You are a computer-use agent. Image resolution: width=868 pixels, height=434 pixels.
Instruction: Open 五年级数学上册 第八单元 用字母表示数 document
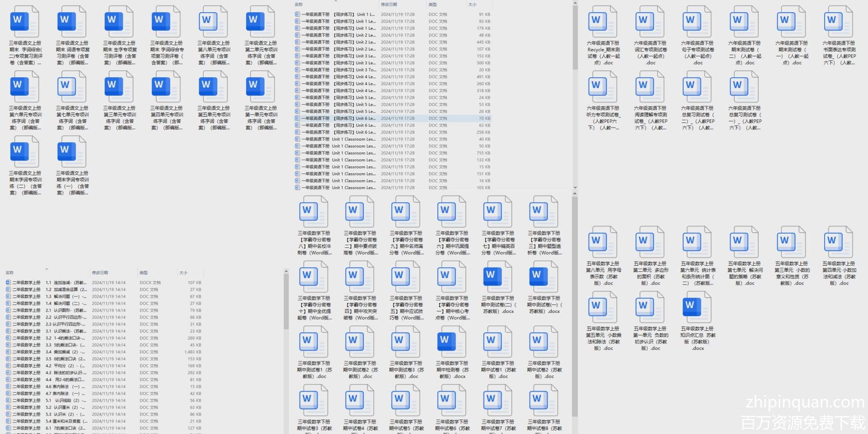[602, 243]
